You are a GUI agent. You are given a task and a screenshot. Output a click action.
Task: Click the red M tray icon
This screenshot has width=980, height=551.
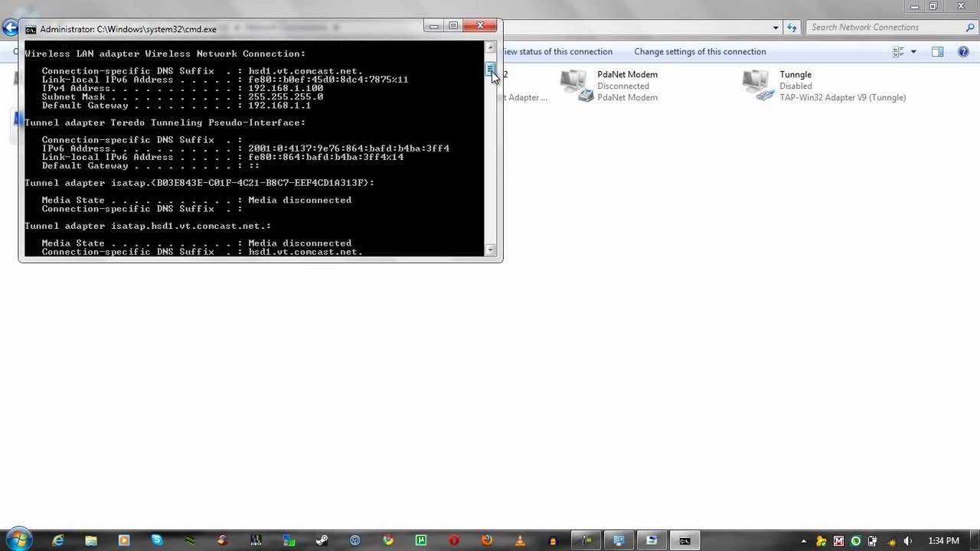click(838, 541)
